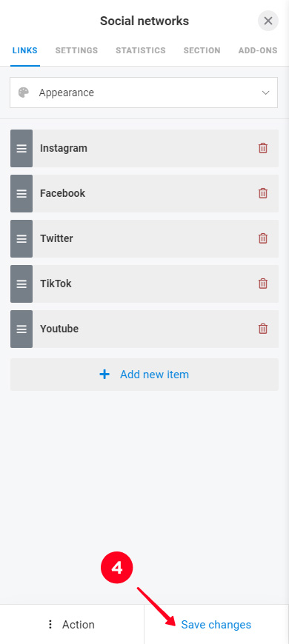Click Save changes
The width and height of the screenshot is (289, 644).
tap(216, 625)
